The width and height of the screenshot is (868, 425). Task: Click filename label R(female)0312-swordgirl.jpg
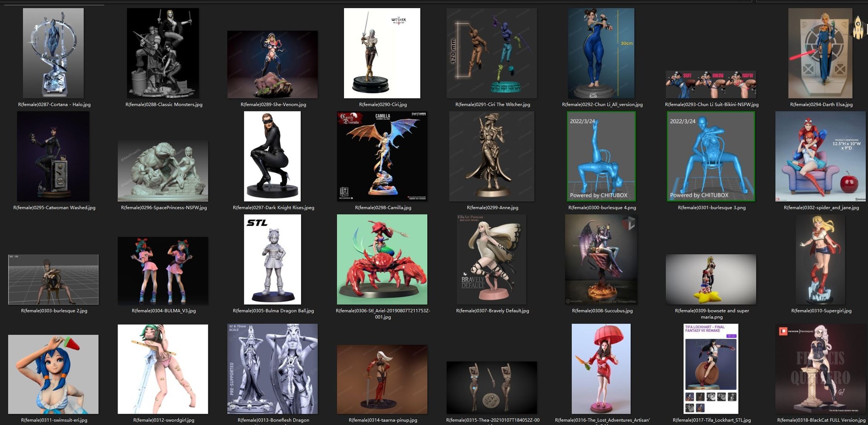164,420
